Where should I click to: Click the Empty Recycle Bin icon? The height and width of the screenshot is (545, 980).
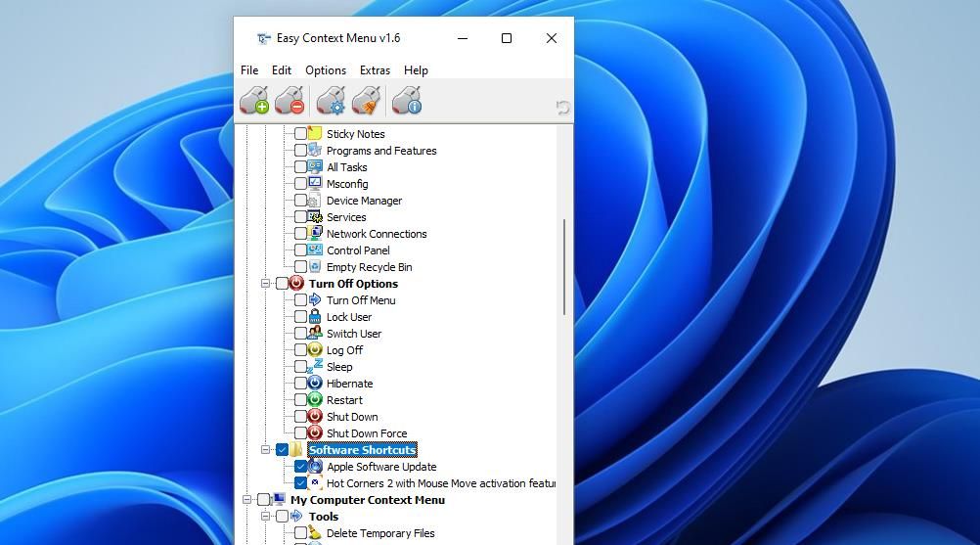(315, 267)
